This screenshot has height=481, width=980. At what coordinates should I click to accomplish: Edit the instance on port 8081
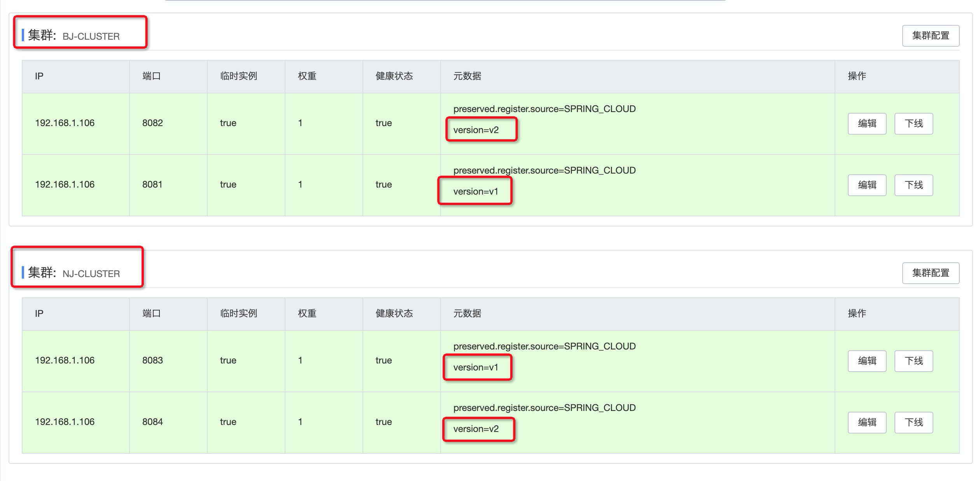click(867, 185)
